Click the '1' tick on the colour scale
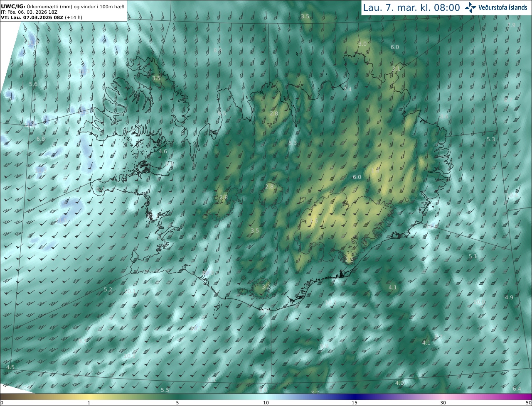The width and height of the screenshot is (532, 406). (89, 403)
